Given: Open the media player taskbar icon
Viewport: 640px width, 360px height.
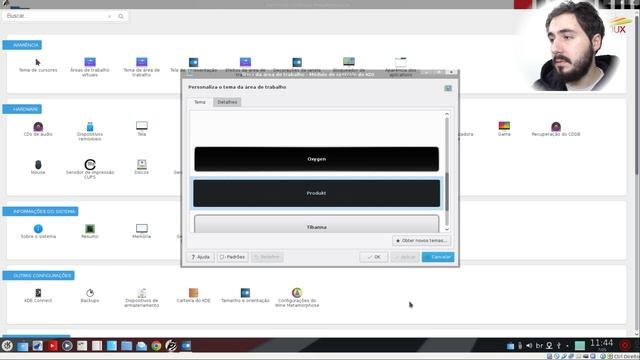Looking at the screenshot, I should click(x=67, y=346).
